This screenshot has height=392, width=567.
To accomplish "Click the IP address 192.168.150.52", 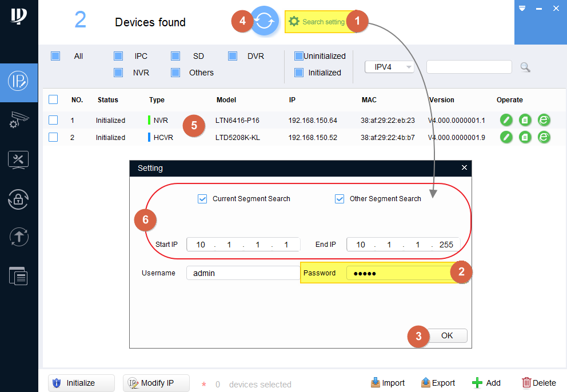I will click(313, 138).
